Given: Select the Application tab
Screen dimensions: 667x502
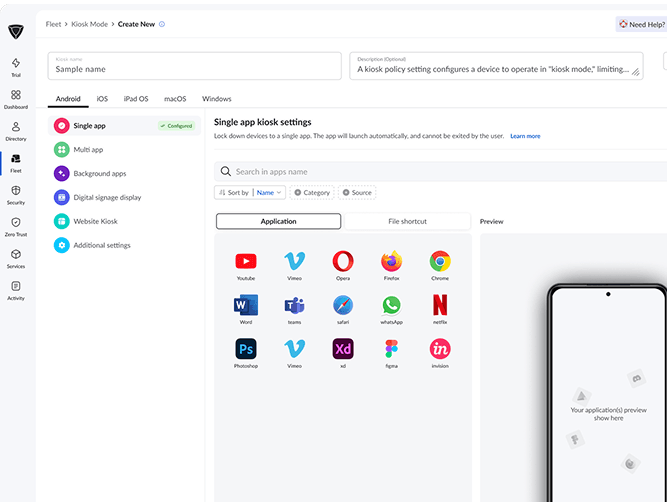Looking at the screenshot, I should click(x=278, y=221).
